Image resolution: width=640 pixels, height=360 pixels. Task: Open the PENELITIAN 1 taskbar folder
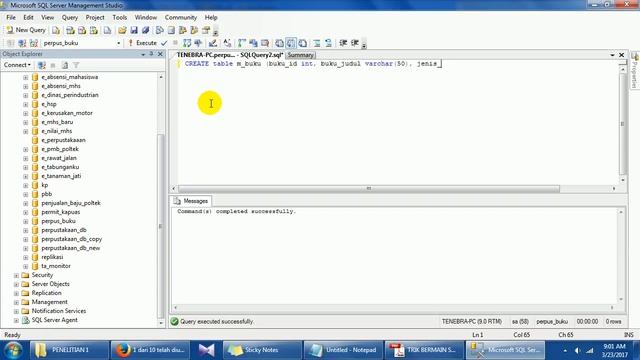point(69,350)
